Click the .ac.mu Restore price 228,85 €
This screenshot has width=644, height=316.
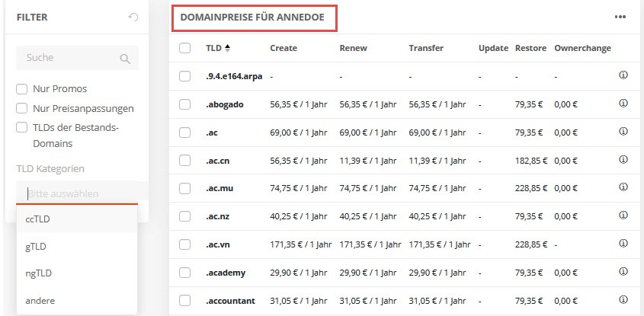coord(531,188)
